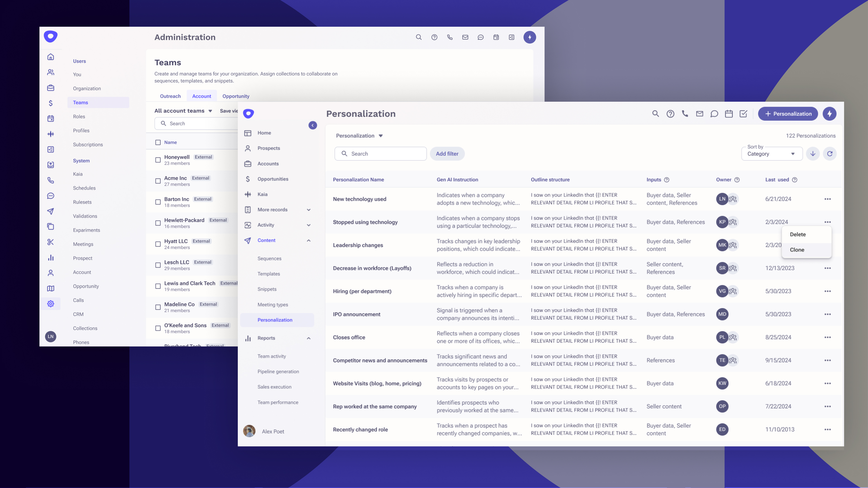This screenshot has height=488, width=868.
Task: Open Inputs column help icon
Action: pyautogui.click(x=667, y=180)
